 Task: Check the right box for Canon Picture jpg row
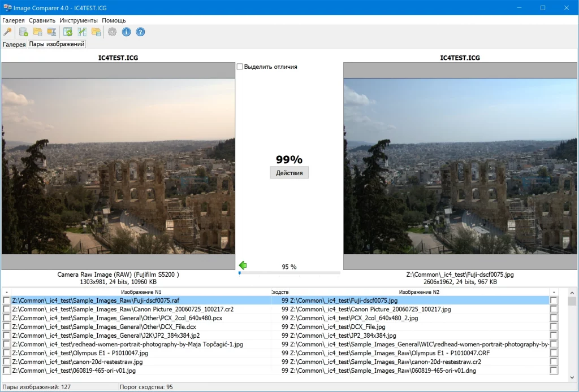pyautogui.click(x=554, y=310)
